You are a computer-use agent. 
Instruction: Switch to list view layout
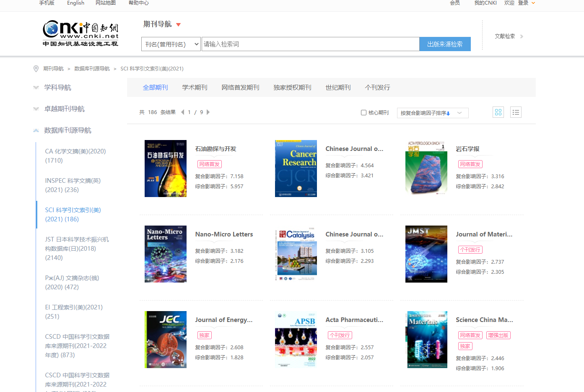516,112
